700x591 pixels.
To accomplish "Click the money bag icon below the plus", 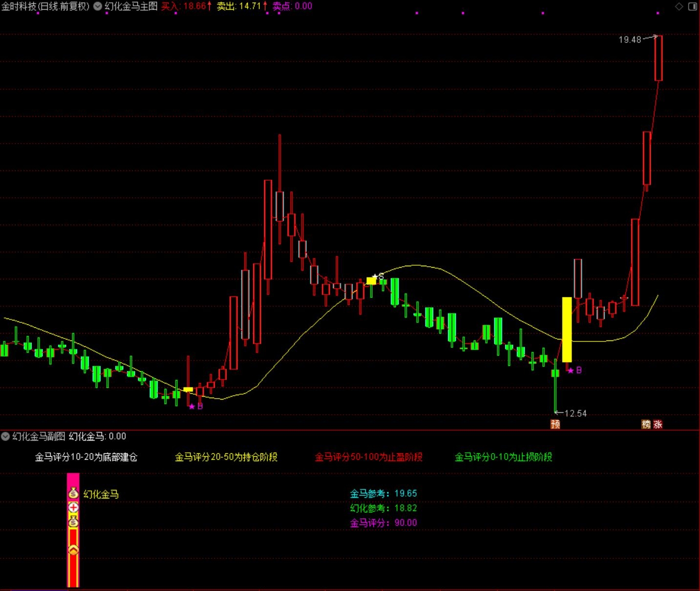I will [x=73, y=522].
